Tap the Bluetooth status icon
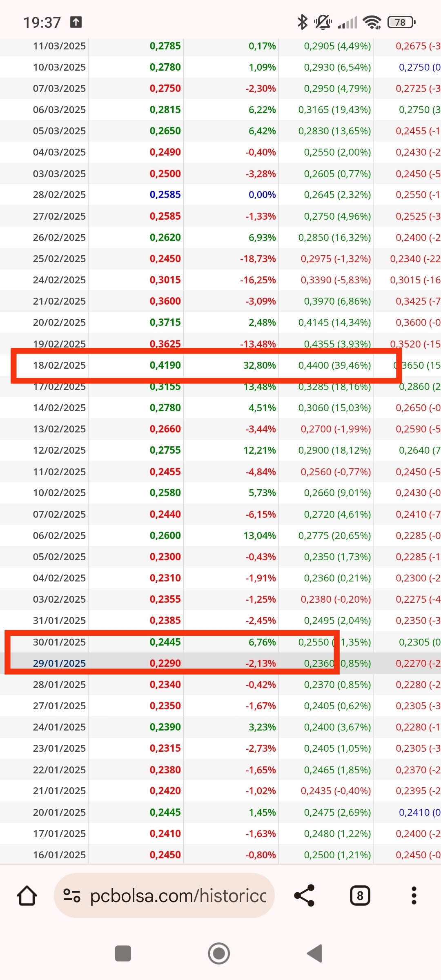The width and height of the screenshot is (441, 980). (302, 22)
